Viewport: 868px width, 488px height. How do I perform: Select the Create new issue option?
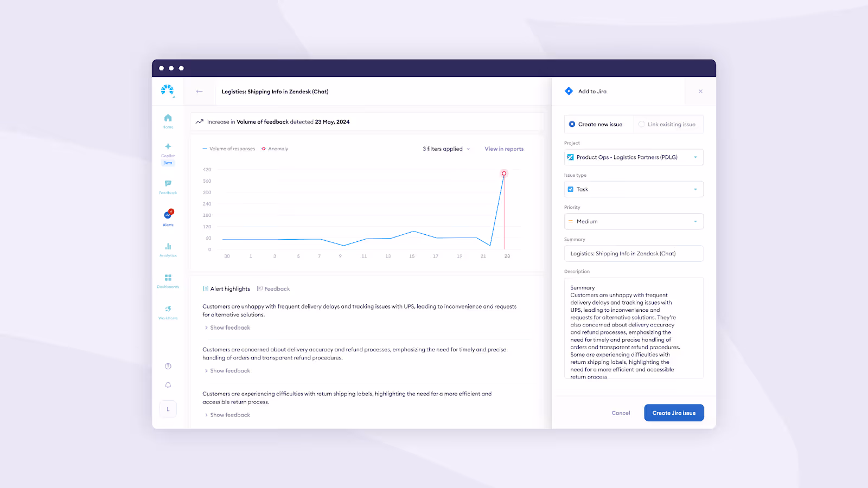click(x=599, y=124)
